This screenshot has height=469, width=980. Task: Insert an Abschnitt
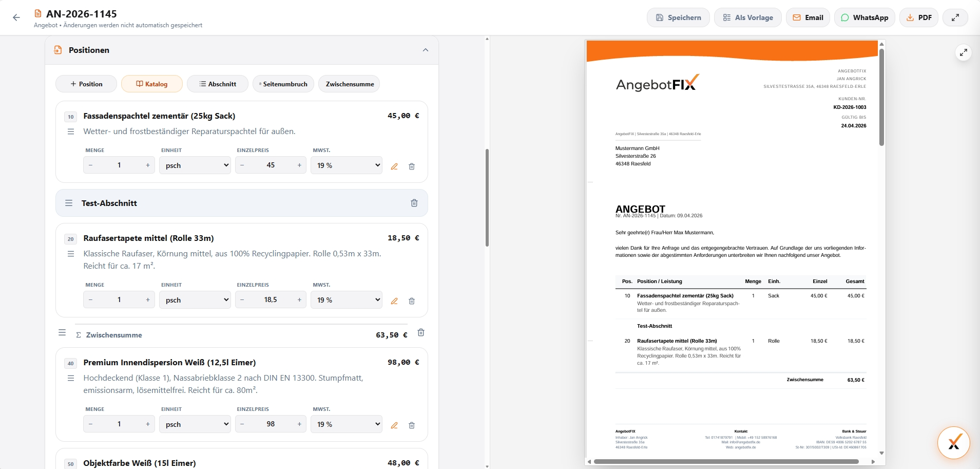click(218, 84)
